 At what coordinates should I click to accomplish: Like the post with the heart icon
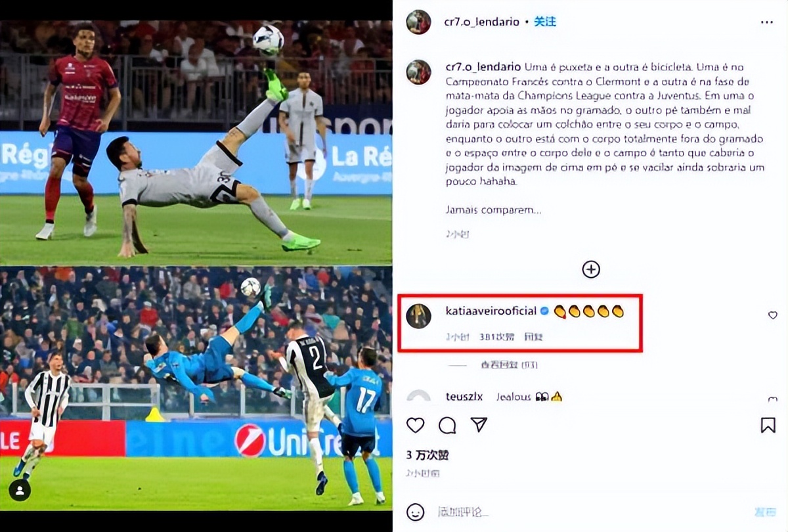(415, 425)
